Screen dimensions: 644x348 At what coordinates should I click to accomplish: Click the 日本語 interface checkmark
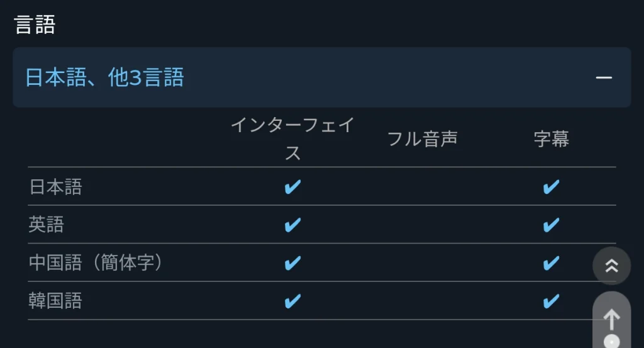click(292, 187)
